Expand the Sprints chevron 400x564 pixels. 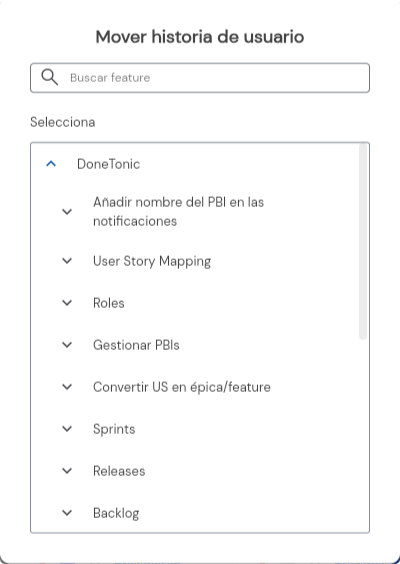pos(67,429)
